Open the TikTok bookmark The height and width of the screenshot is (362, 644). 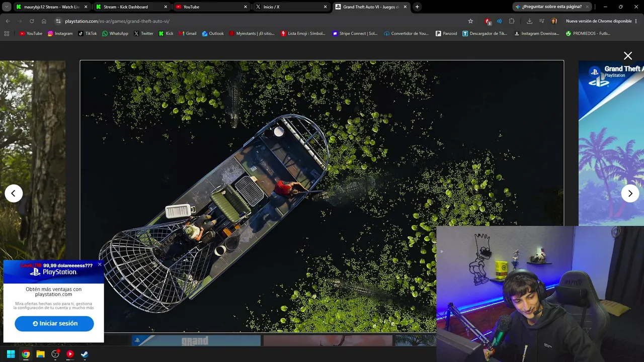pyautogui.click(x=88, y=34)
